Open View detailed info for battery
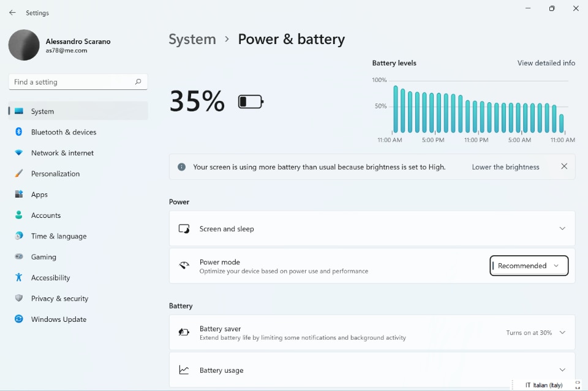Image resolution: width=588 pixels, height=391 pixels. click(546, 63)
